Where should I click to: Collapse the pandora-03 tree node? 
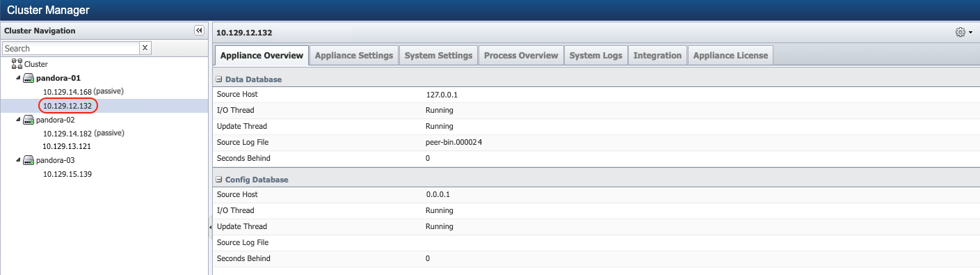pos(18,160)
